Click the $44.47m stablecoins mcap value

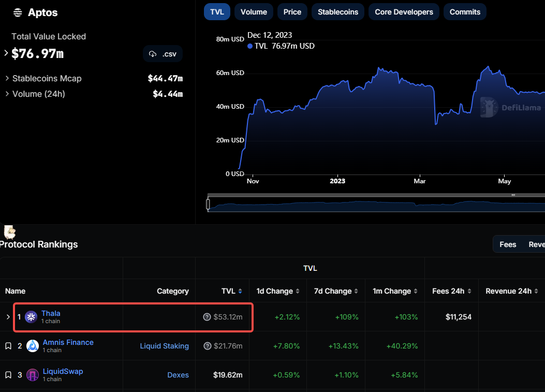166,78
